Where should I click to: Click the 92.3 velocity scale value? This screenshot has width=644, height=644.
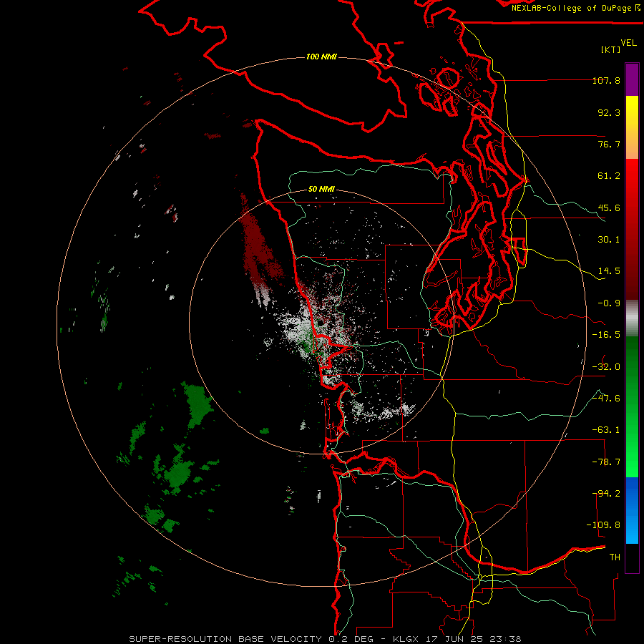click(x=609, y=112)
